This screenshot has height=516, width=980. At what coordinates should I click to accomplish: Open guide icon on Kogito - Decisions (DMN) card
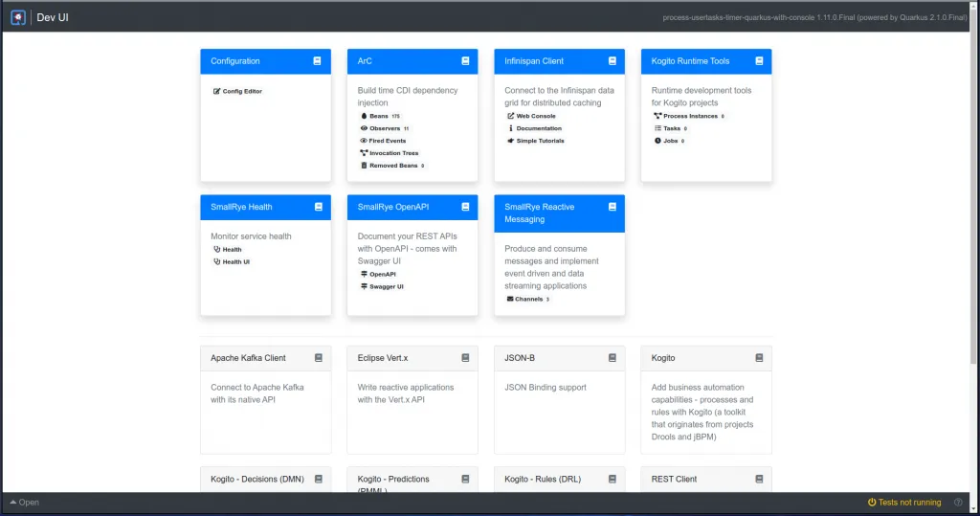(x=318, y=479)
